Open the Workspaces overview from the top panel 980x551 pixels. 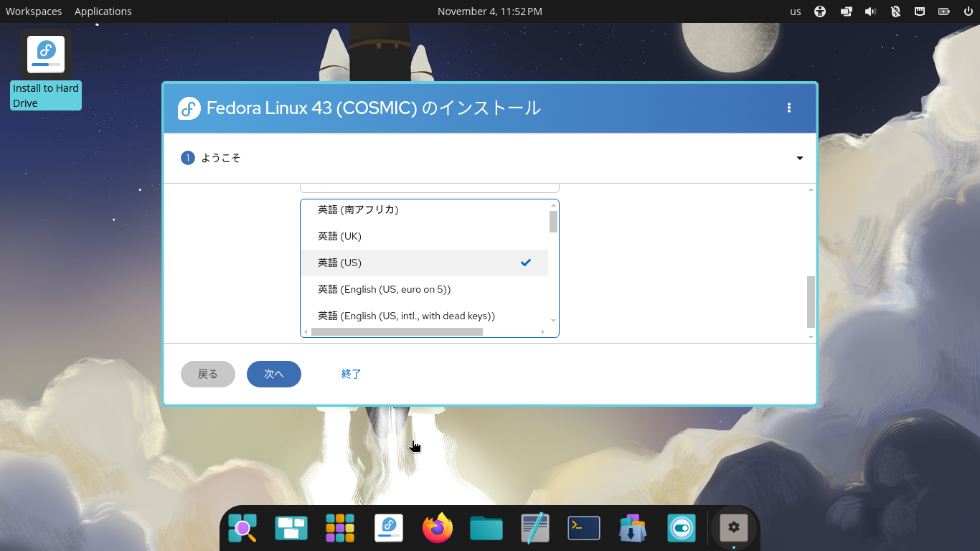click(34, 11)
